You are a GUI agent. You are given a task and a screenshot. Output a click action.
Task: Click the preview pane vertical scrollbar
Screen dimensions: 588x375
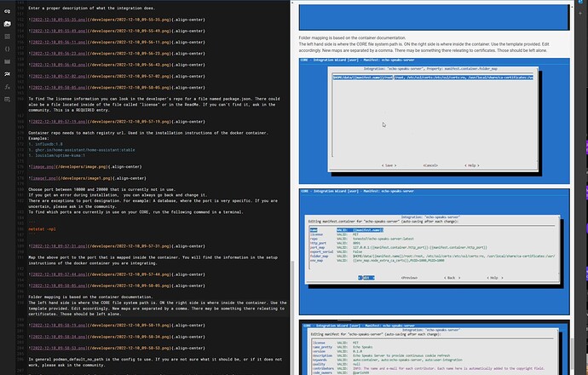[572, 355]
